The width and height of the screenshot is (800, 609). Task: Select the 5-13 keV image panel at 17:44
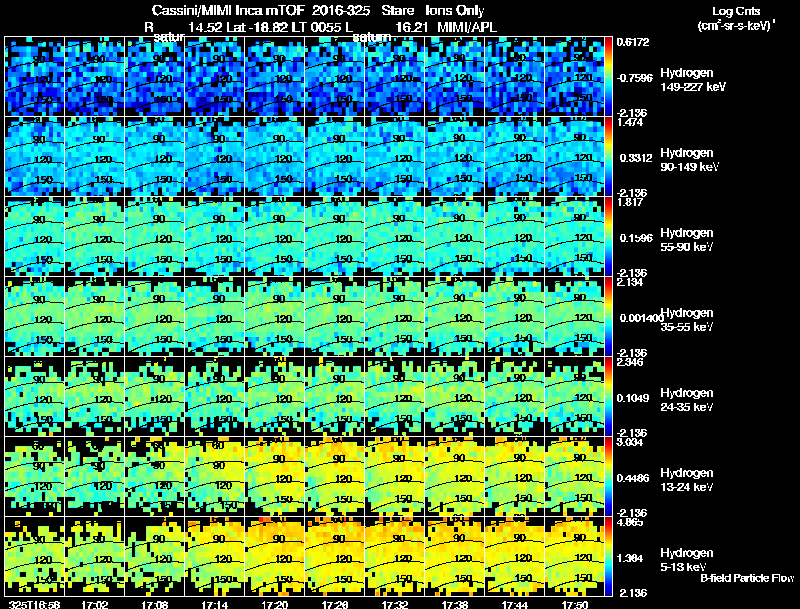(x=515, y=556)
